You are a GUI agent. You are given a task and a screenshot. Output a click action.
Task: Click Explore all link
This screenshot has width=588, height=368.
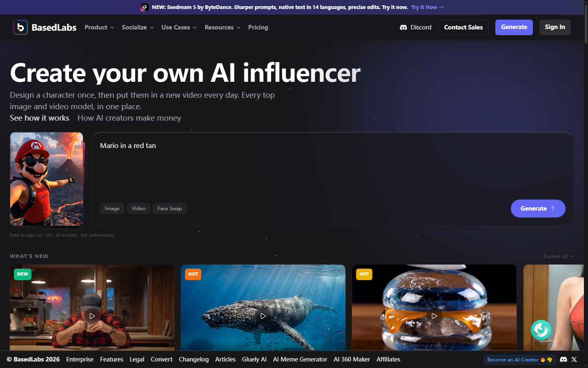click(x=559, y=256)
